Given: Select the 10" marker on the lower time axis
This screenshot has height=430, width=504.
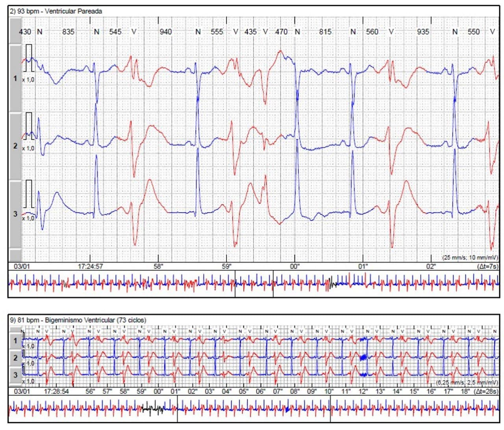Looking at the screenshot, I should pyautogui.click(x=329, y=391).
